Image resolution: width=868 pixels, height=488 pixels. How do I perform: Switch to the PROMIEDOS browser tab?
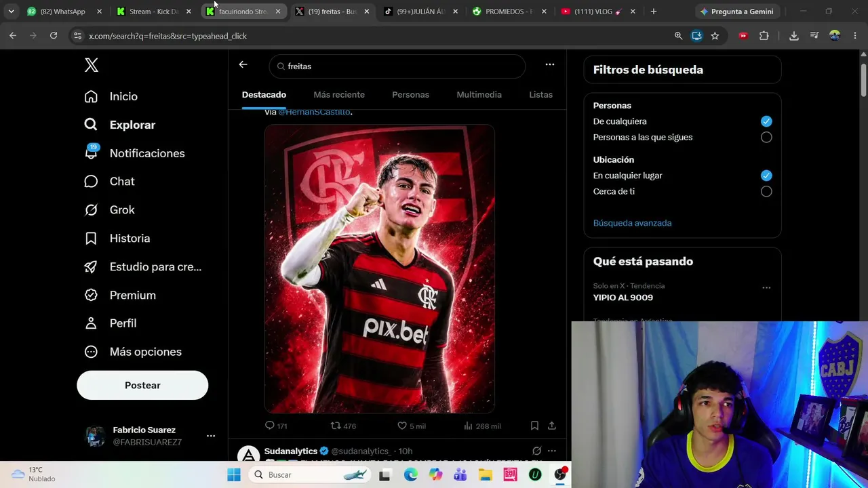[x=509, y=12]
